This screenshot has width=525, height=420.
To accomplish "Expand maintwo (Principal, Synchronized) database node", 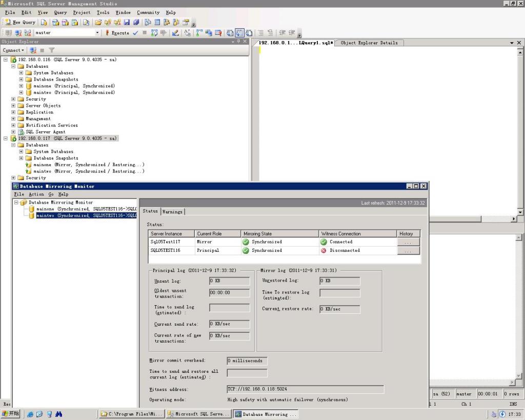I will point(21,92).
